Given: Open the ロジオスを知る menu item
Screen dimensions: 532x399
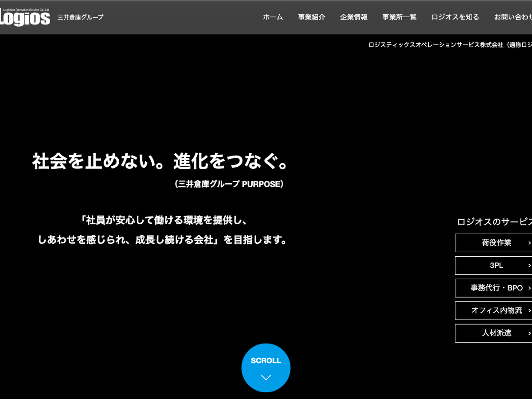Looking at the screenshot, I should (x=455, y=17).
